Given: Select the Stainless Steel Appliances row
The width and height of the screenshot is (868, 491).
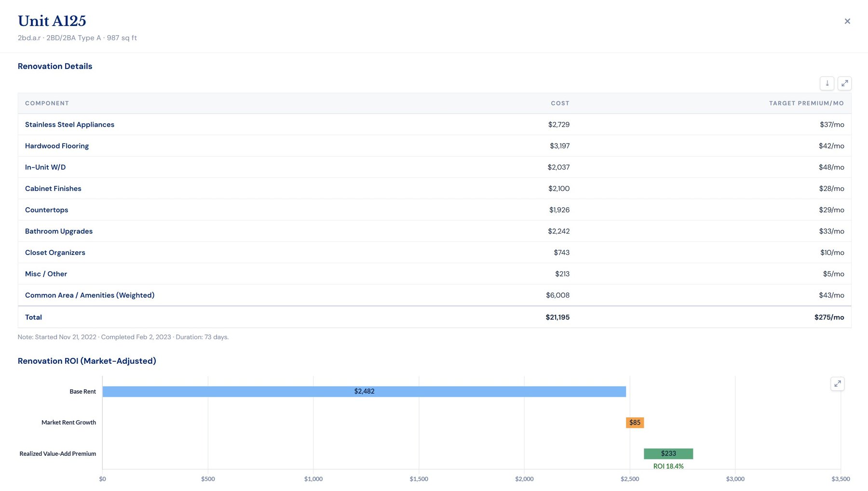Looking at the screenshot, I should tap(434, 124).
